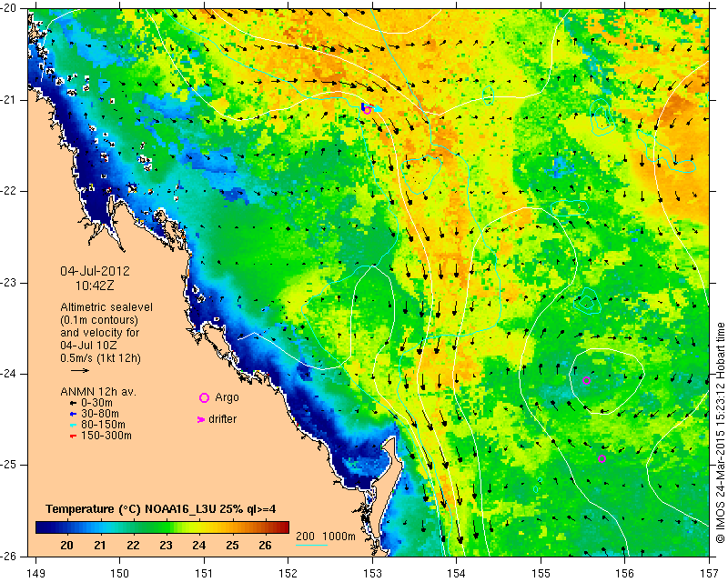The image size is (728, 582).
Task: Click the 'ANMN 12h av.' heading
Action: click(98, 392)
